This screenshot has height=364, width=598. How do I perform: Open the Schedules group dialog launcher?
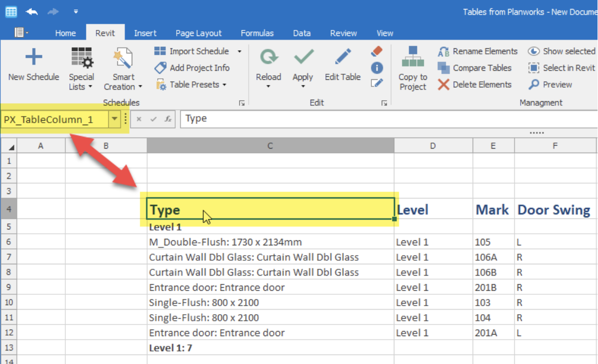pyautogui.click(x=242, y=103)
